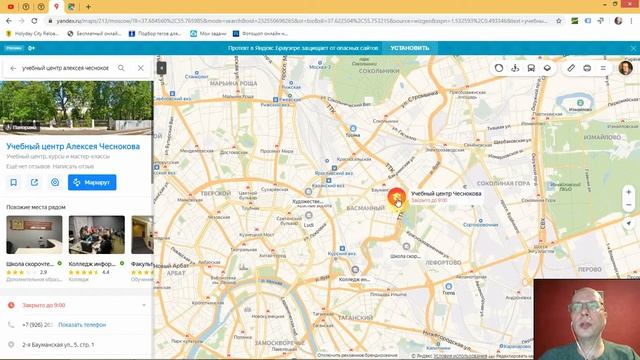
Task: Click the Школа скор... map marker
Action: pyautogui.click(x=406, y=247)
